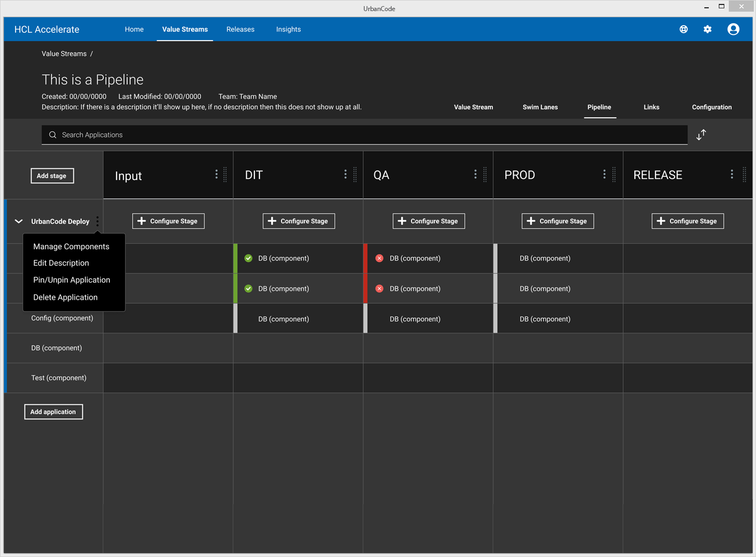This screenshot has height=557, width=756.
Task: Choose Delete Application menu entry
Action: [66, 297]
